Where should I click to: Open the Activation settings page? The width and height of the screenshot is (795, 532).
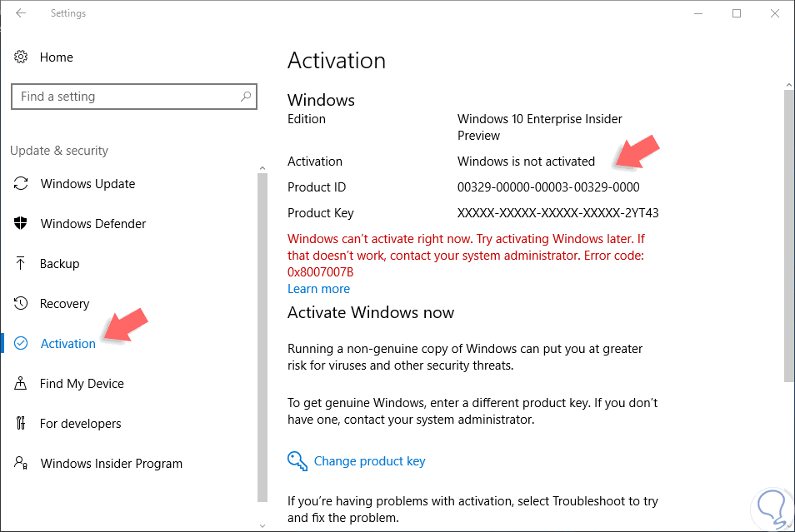tap(68, 344)
